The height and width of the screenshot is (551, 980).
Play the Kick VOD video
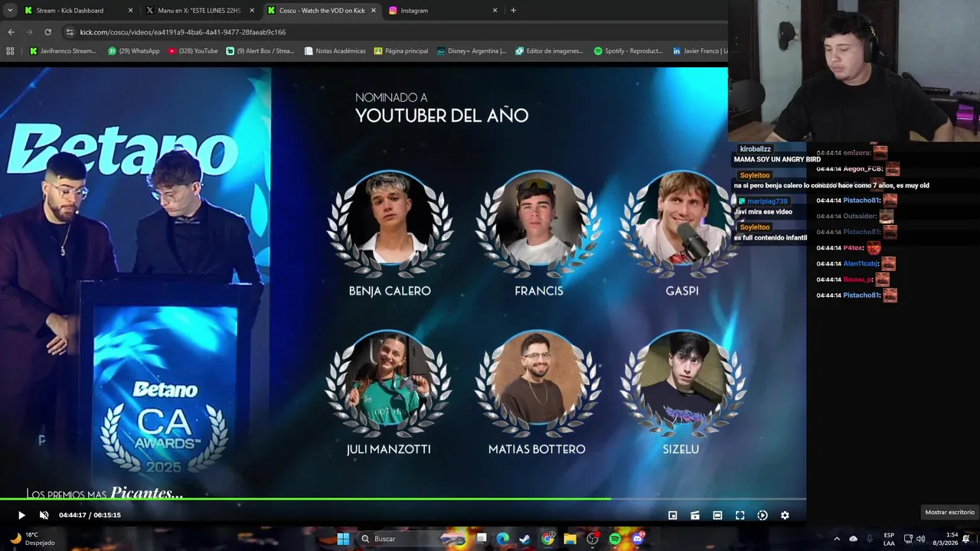pos(21,515)
